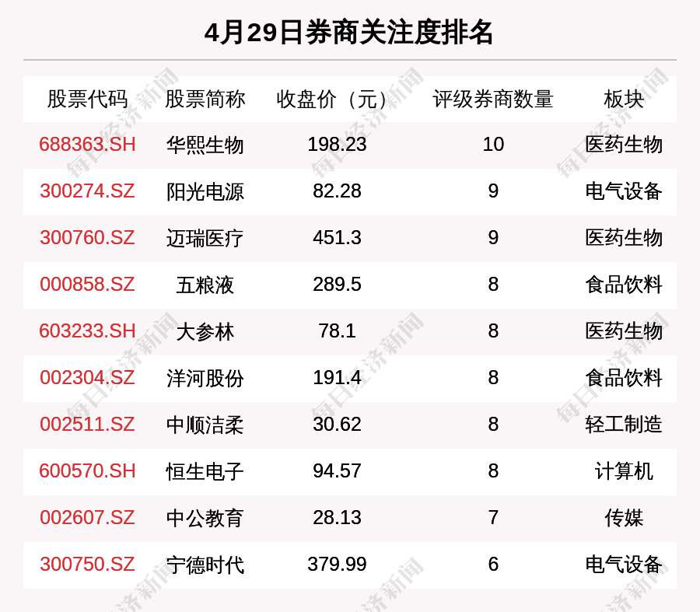Click stock code 688363.SH
This screenshot has width=700, height=612.
click(87, 145)
